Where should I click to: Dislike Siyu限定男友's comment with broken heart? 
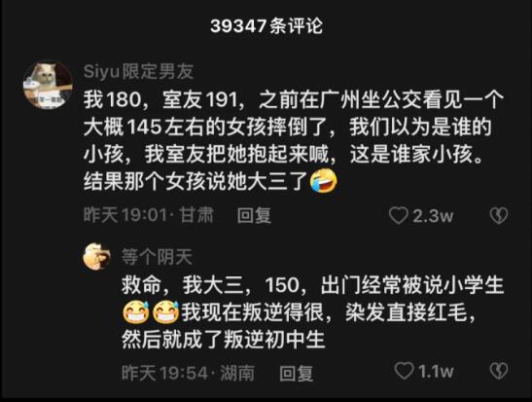coord(499,215)
